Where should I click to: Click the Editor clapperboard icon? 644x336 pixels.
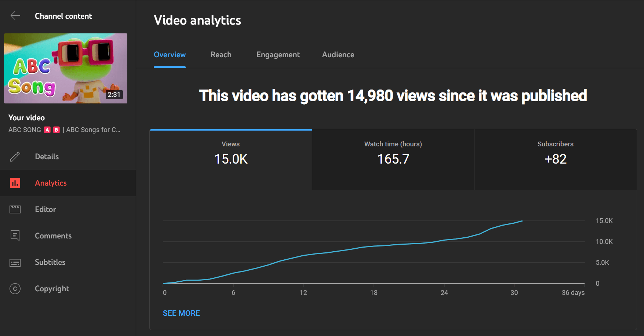click(15, 209)
